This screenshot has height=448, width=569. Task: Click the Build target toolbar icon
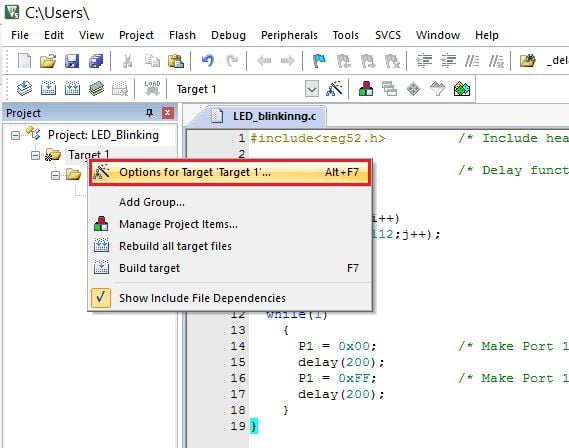coord(48,89)
